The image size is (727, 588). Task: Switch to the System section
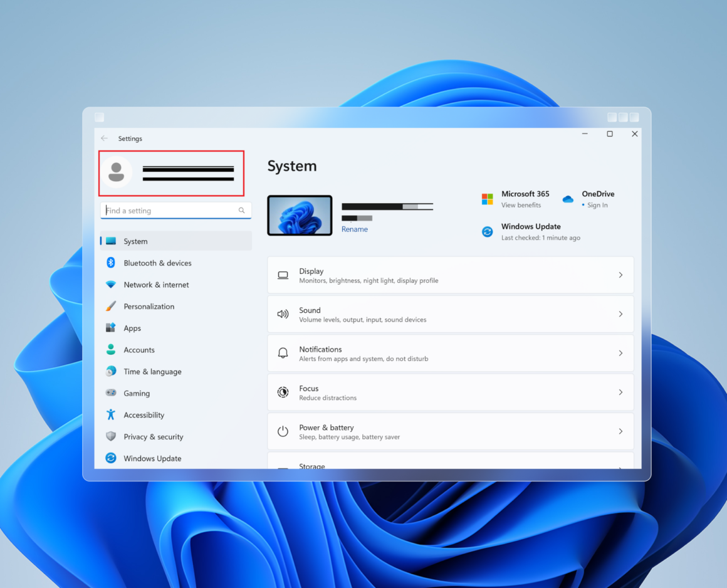(135, 241)
